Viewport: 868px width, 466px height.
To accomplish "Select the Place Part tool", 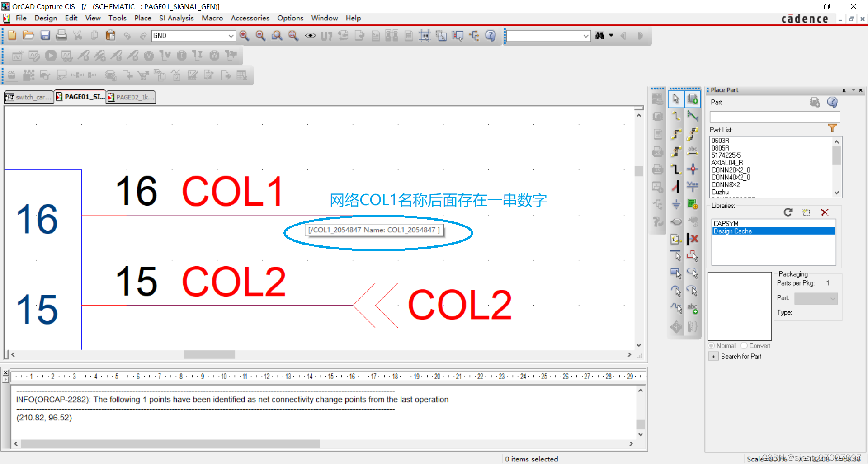I will [x=693, y=99].
